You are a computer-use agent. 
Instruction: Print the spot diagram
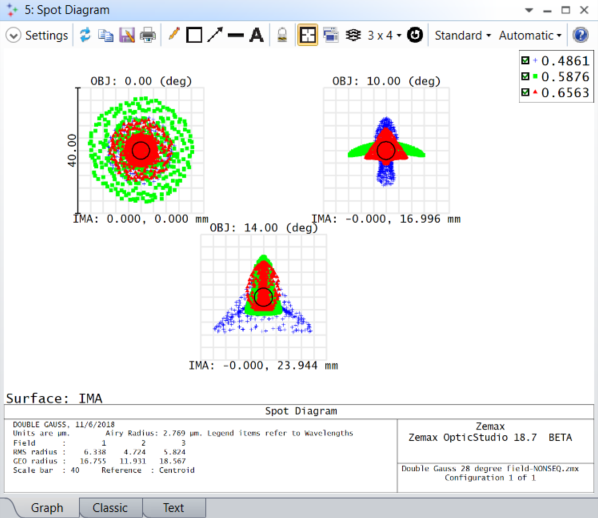148,35
